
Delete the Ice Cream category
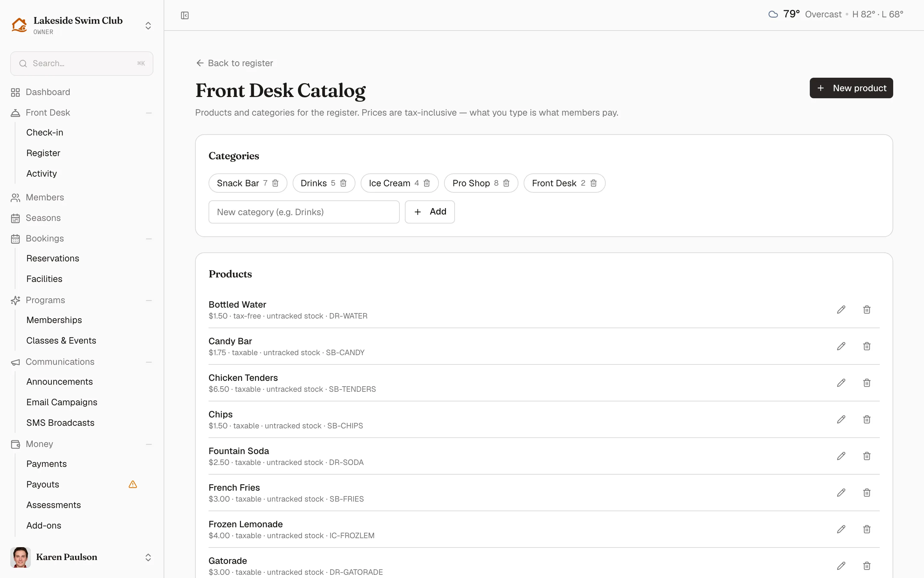pos(427,183)
